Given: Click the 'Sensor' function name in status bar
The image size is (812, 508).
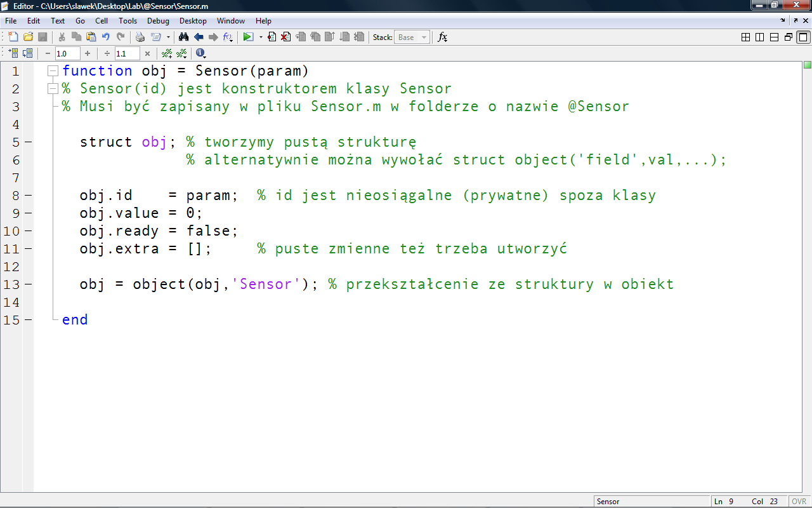Looking at the screenshot, I should pyautogui.click(x=608, y=502).
